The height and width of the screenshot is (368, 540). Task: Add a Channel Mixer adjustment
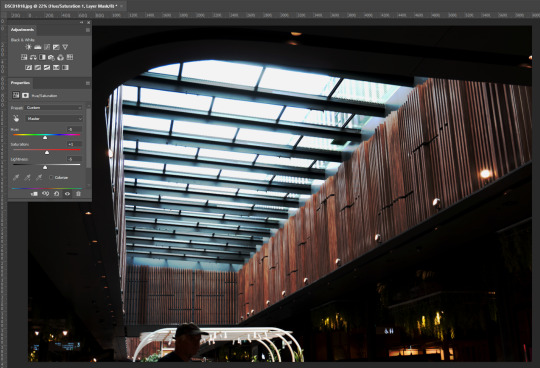[61, 57]
